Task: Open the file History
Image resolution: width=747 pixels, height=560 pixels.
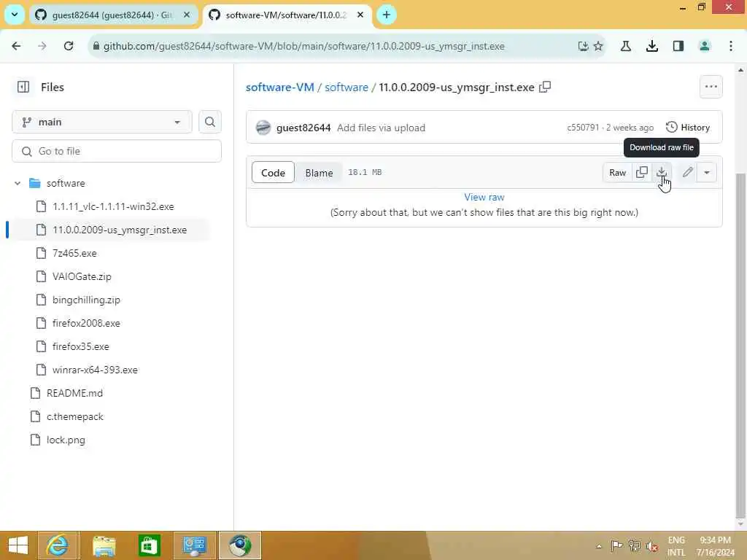Action: pyautogui.click(x=688, y=128)
